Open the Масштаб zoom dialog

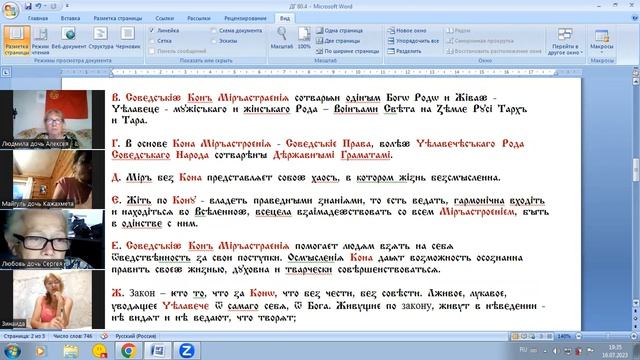[282, 39]
